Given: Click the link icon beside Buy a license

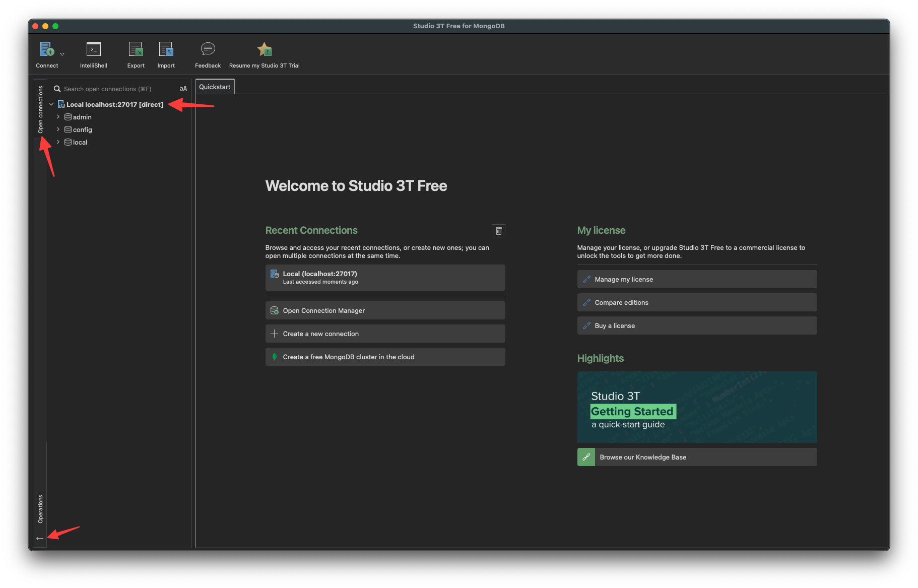Looking at the screenshot, I should [x=586, y=325].
